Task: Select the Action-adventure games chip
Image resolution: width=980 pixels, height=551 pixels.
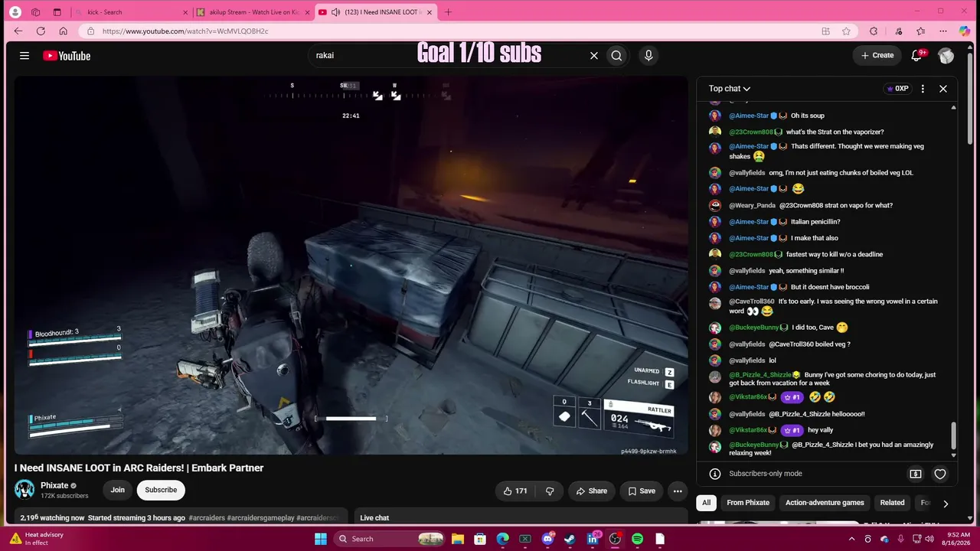Action: [x=825, y=503]
